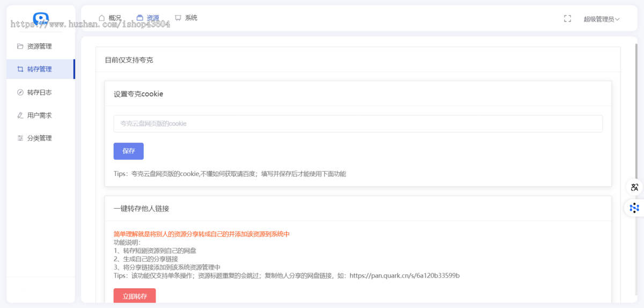The height and width of the screenshot is (308, 644).
Task: Focus the 夸克云盘网页版的cookie input field
Action: (358, 123)
